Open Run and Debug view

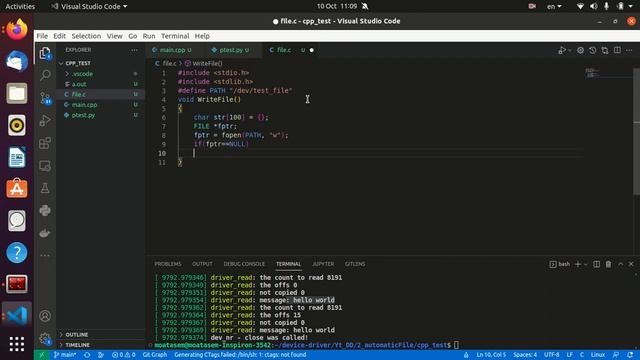(45, 120)
